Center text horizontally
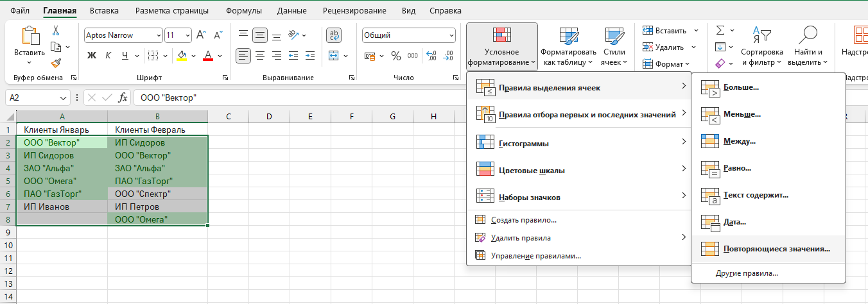The image size is (868, 304). 260,56
